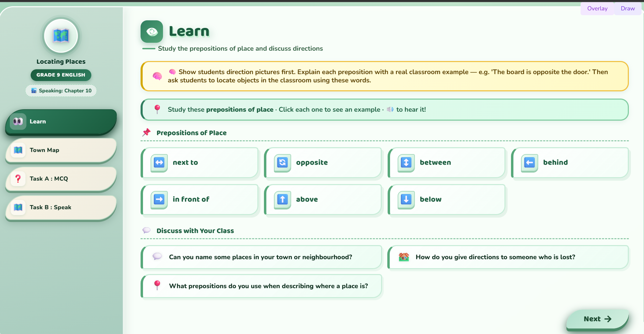Click the 'Discuss with Your Class' heading
Screen dimensions: 644x334
pos(195,231)
